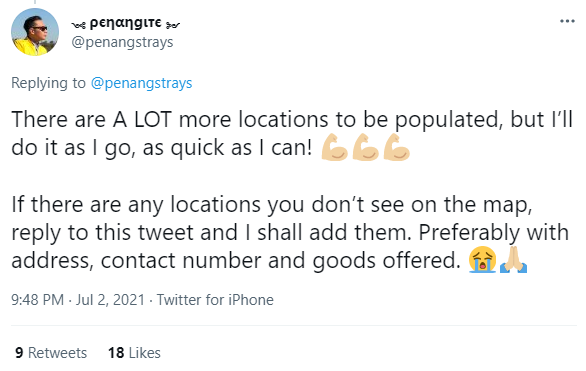Image resolution: width=586 pixels, height=371 pixels.
Task: Click the middle flexed bicep emoji
Action: click(x=366, y=147)
